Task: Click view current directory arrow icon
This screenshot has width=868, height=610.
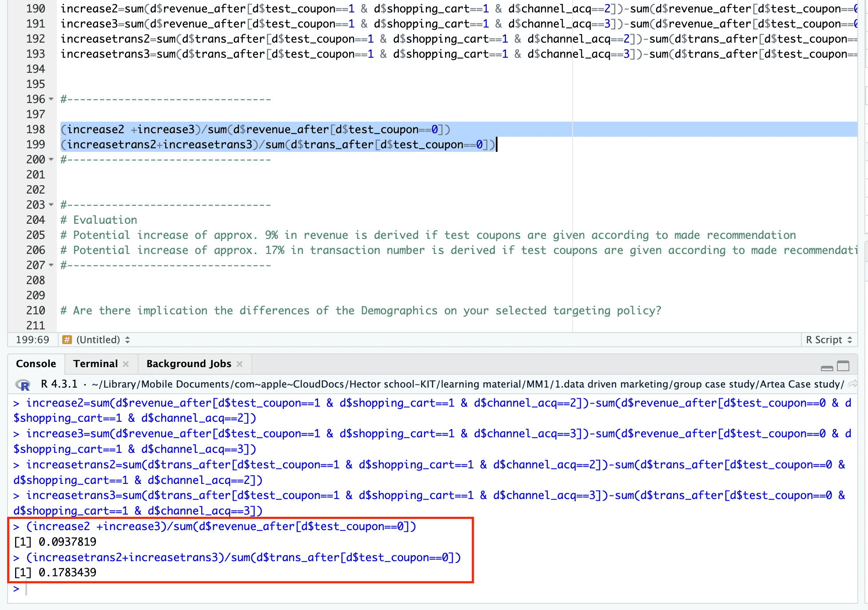Action: pos(852,384)
